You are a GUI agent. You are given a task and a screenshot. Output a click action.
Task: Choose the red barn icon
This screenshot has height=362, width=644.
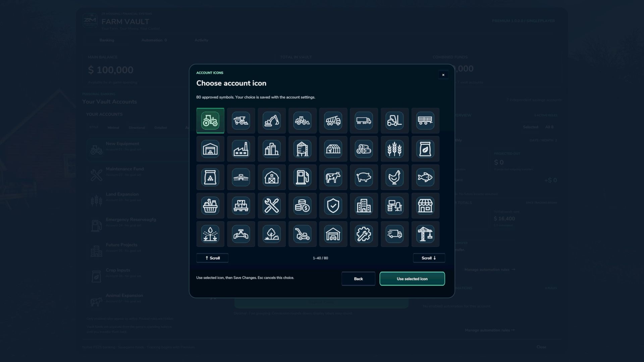[x=272, y=177]
